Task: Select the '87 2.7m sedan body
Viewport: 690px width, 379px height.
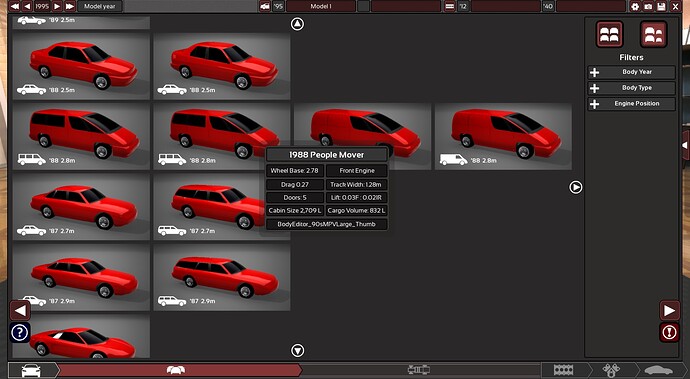Action: 81,207
